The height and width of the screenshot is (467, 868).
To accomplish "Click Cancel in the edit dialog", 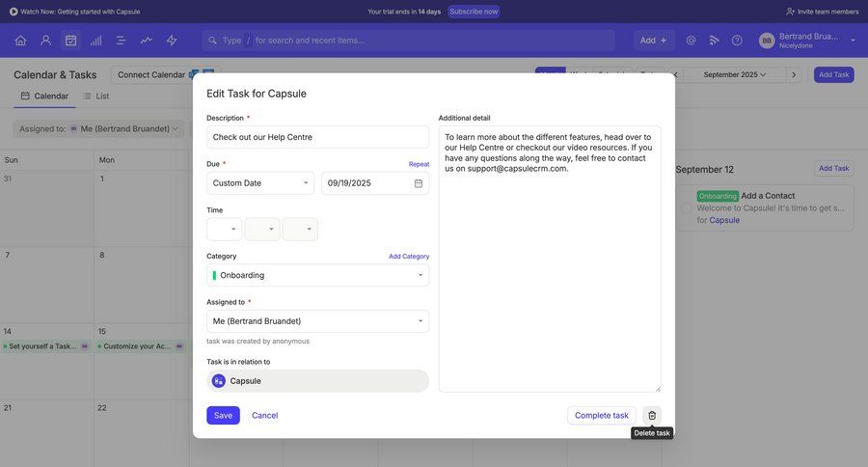I will [x=264, y=416].
